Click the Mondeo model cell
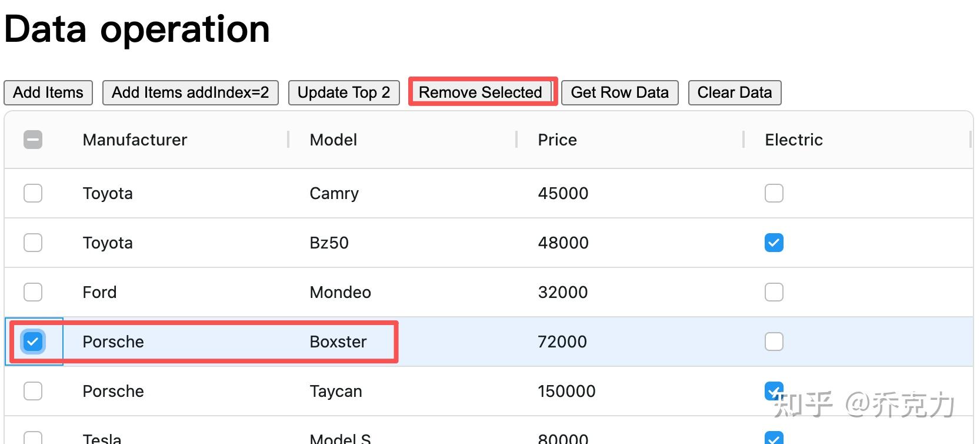The image size is (980, 444). [341, 292]
